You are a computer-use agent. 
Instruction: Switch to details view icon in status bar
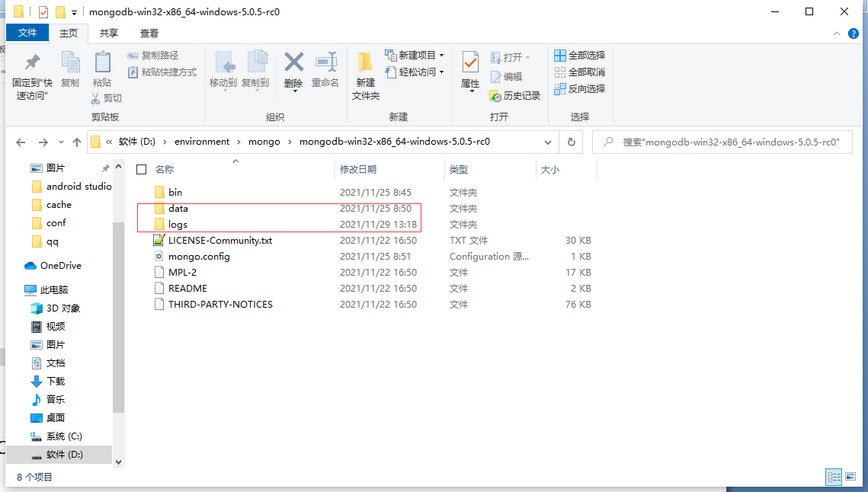point(834,477)
